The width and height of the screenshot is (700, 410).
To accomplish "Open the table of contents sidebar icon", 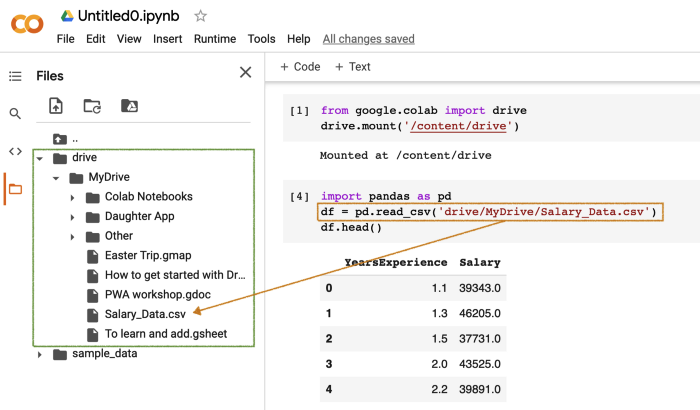I will point(15,76).
